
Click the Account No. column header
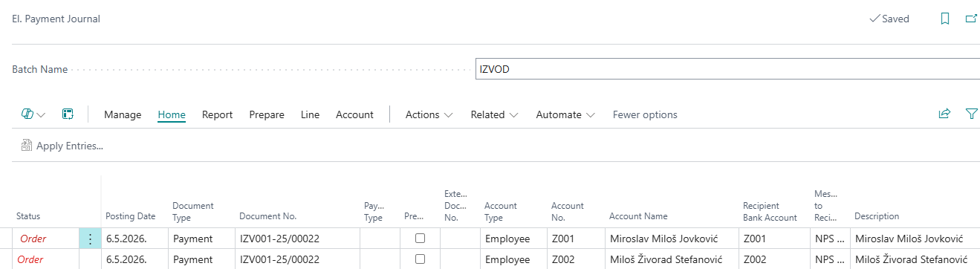click(x=568, y=211)
